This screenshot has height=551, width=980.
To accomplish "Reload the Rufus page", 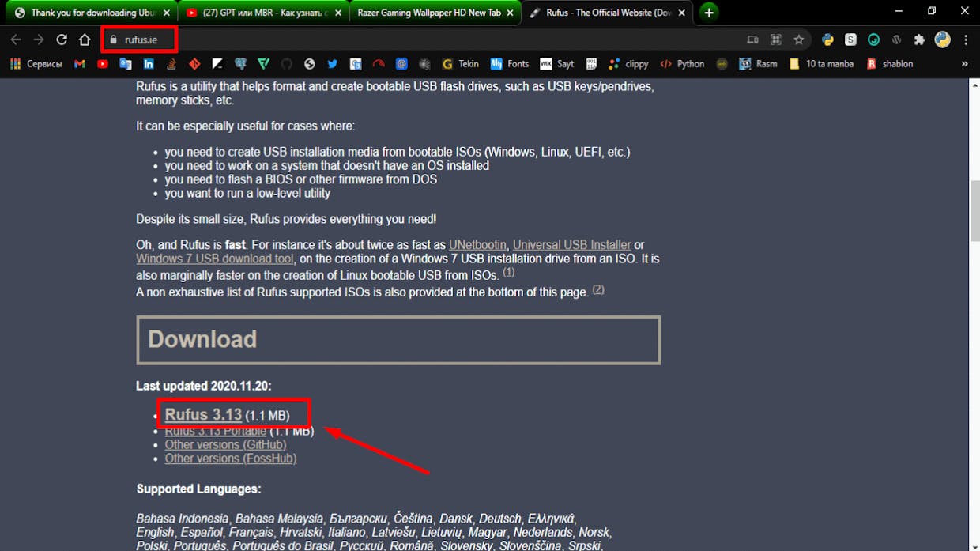I will coord(62,40).
